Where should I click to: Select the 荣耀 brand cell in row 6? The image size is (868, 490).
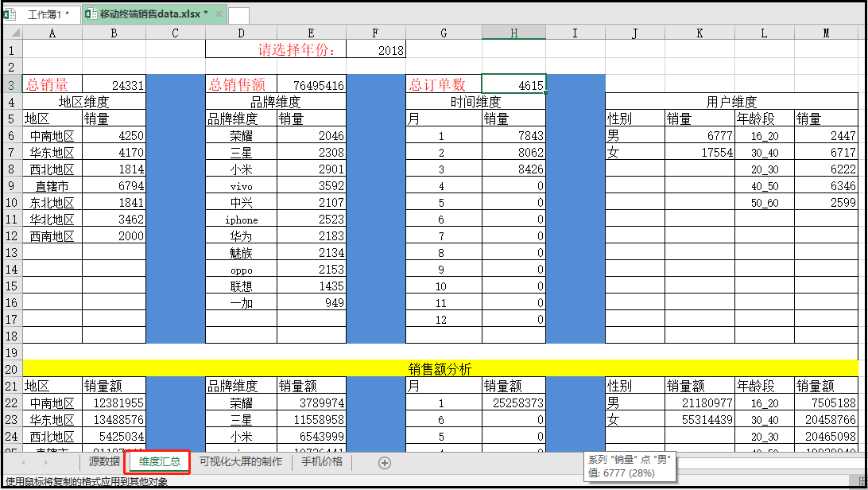242,136
